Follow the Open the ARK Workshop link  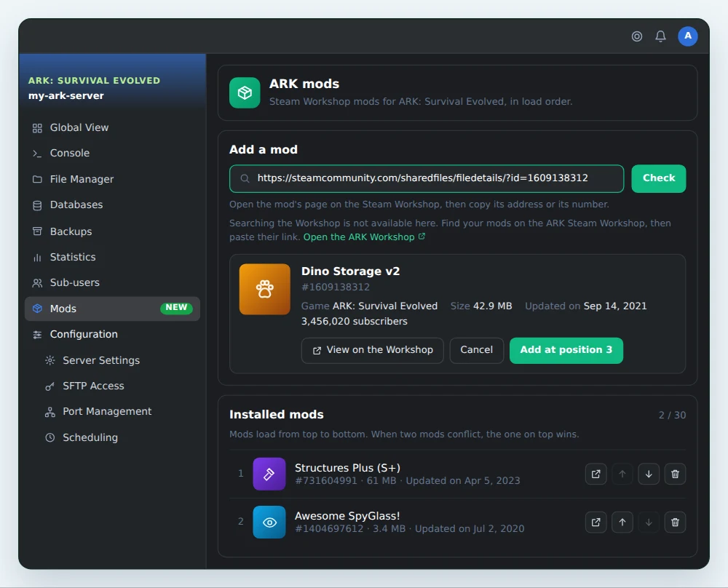(364, 237)
